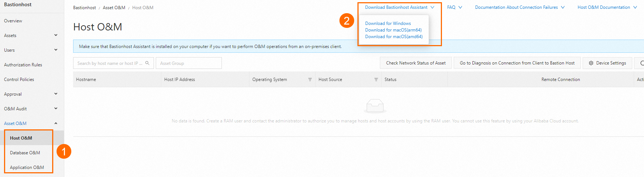Open Authorization Rules in the sidebar
The height and width of the screenshot is (177, 644).
click(23, 65)
